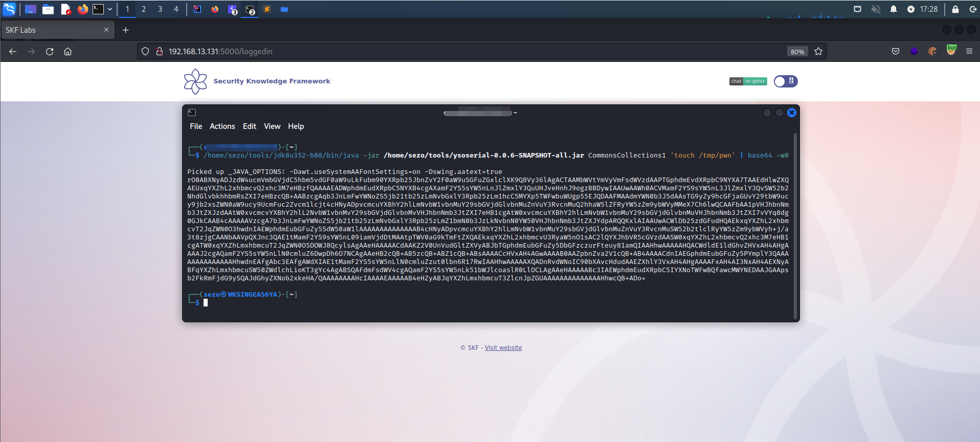Open the notifications bell

pos(894,9)
